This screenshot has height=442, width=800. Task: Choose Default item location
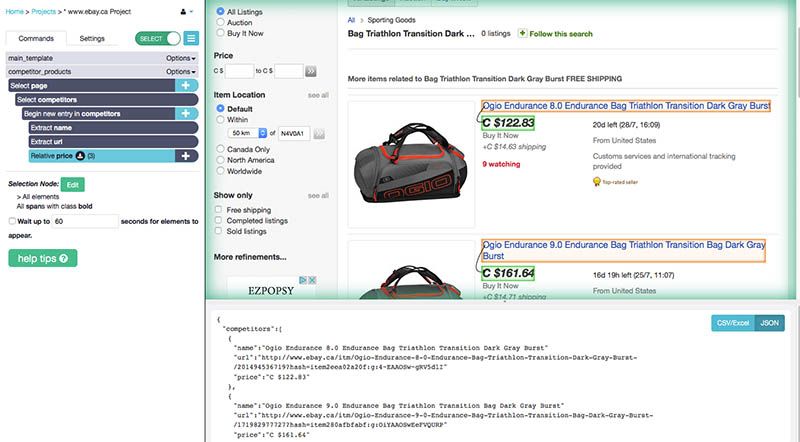click(220, 109)
